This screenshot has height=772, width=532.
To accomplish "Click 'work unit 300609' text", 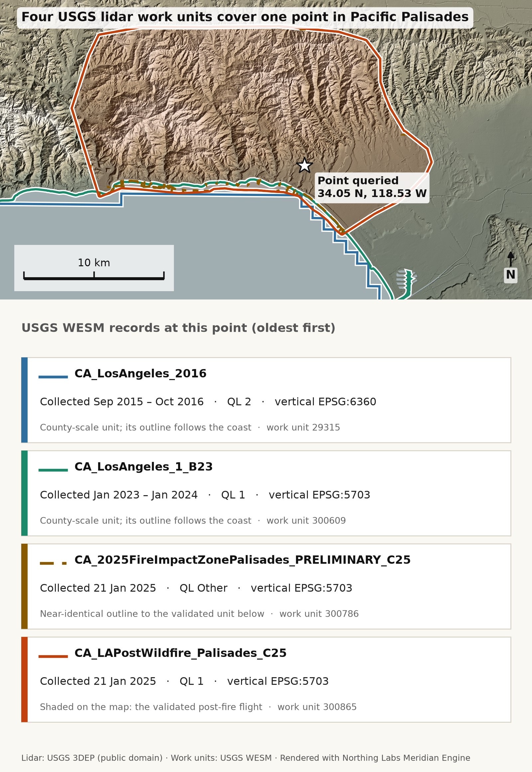I will coord(306,520).
